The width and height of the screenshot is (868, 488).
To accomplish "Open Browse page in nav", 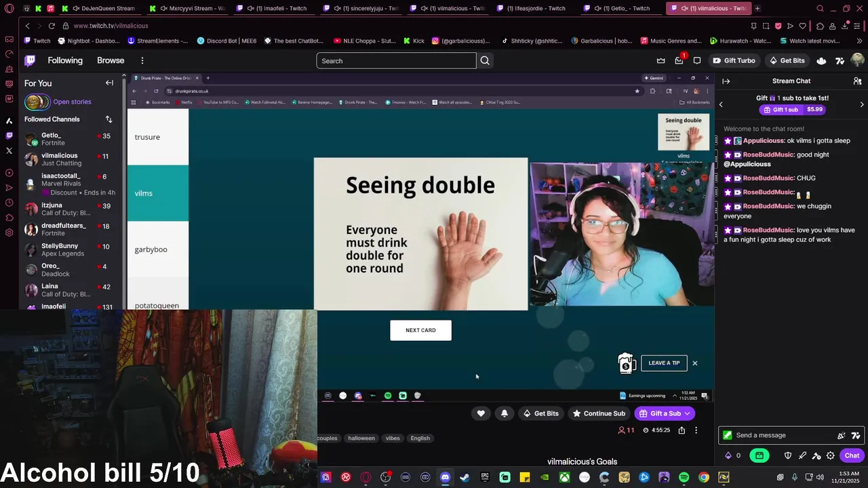I will coord(111,60).
